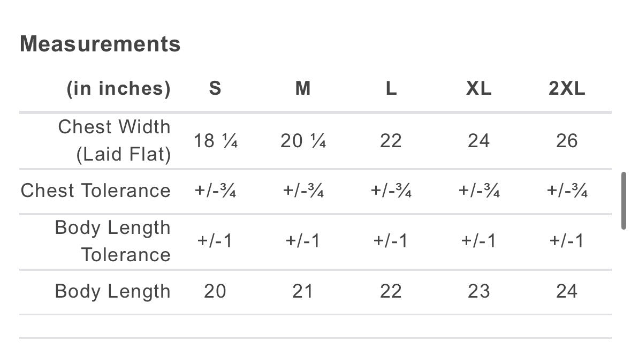The image size is (631, 364).
Task: Click the body length tolerance for size M
Action: coord(303,241)
